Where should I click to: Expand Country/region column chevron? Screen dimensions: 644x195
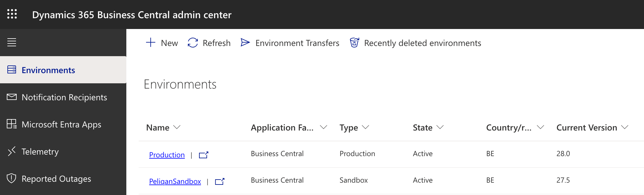click(x=540, y=127)
